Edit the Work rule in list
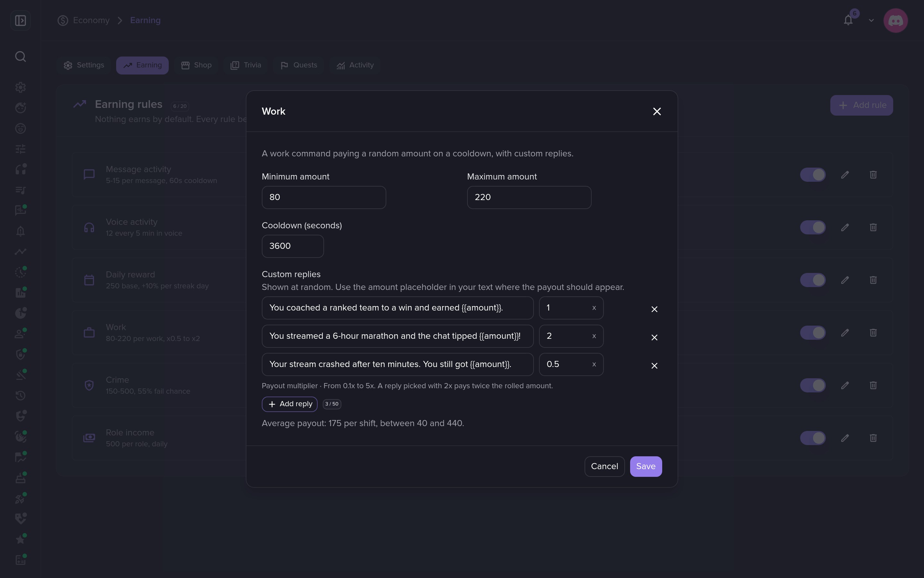This screenshot has width=924, height=578. pyautogui.click(x=845, y=333)
